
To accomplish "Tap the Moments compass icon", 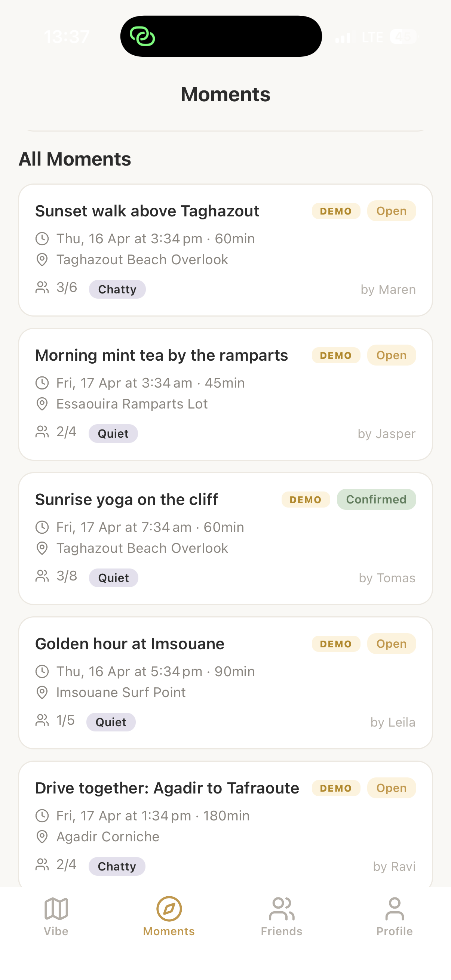I will [x=169, y=909].
